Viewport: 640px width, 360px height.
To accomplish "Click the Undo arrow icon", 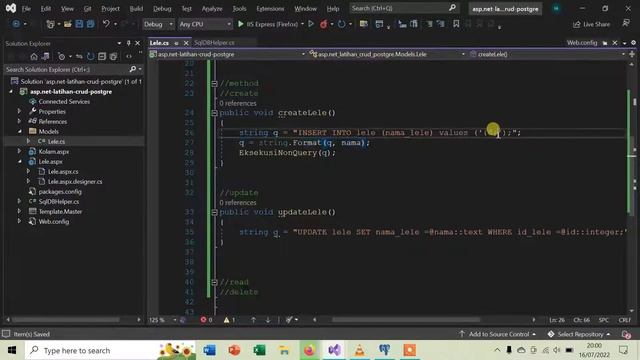I will 106,24.
